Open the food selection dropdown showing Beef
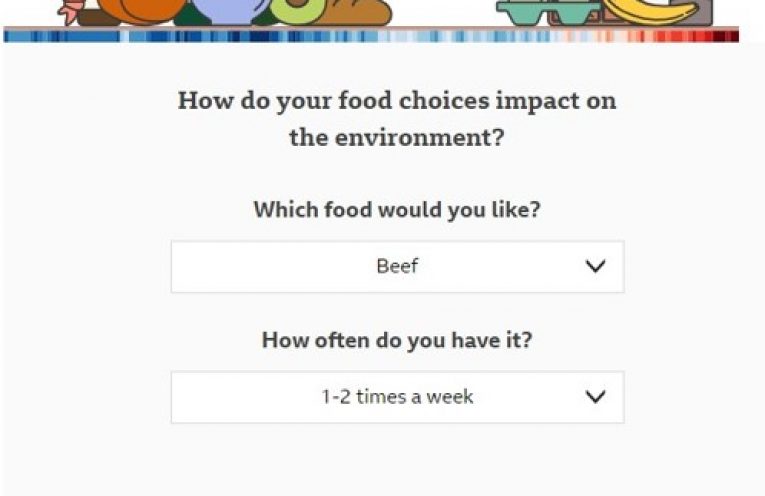 398,267
